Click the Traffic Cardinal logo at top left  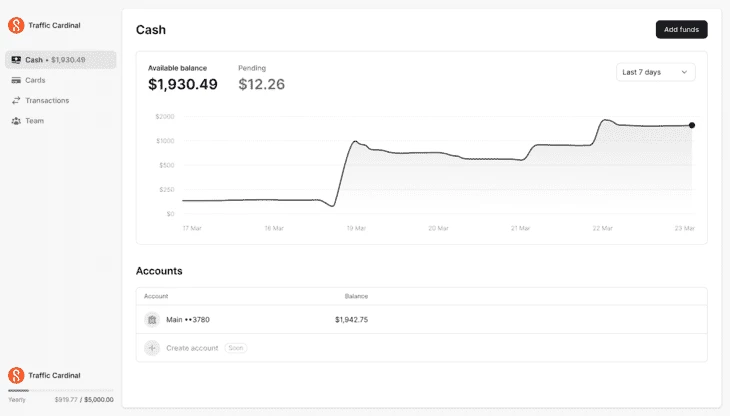(x=16, y=25)
